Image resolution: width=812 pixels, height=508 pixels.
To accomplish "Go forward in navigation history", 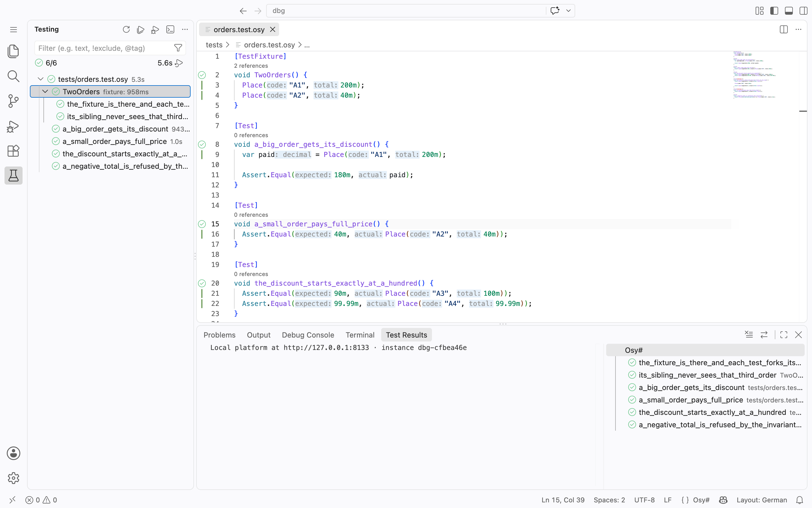I will tap(258, 11).
